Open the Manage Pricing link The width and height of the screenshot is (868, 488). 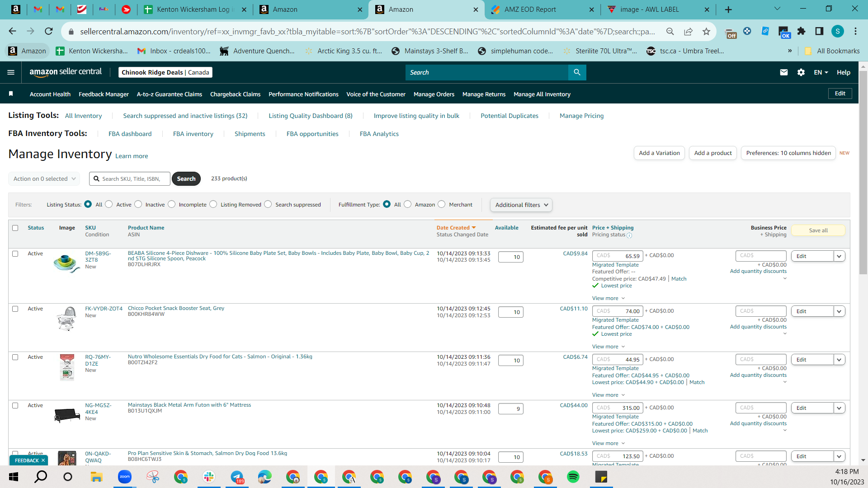click(x=581, y=116)
